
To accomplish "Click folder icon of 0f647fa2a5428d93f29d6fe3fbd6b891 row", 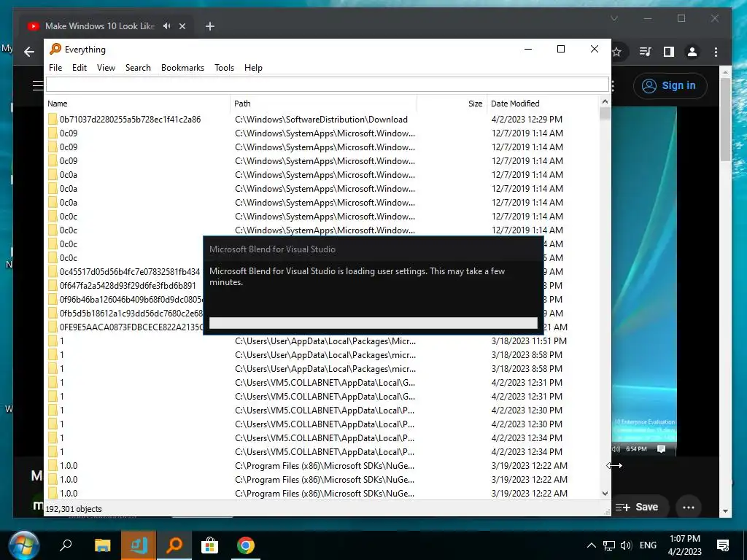I will 53,285.
